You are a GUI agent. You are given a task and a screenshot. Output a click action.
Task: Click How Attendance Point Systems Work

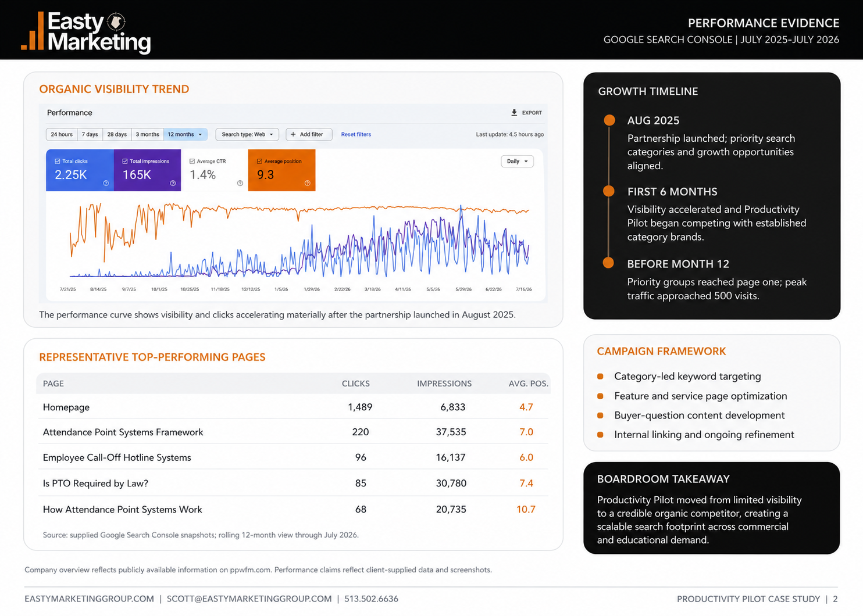pos(294,509)
